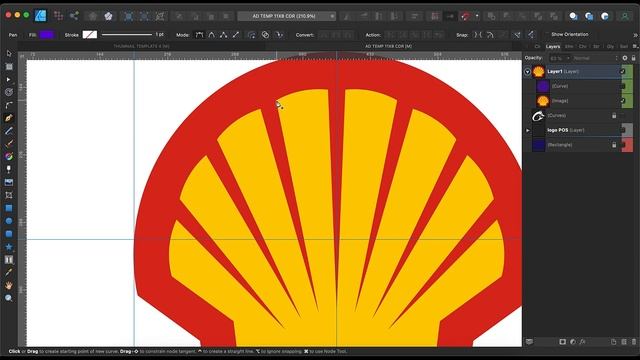Viewport: 640px width, 360px height.
Task: Toggle the Snapping magnet button
Action: click(x=466, y=16)
